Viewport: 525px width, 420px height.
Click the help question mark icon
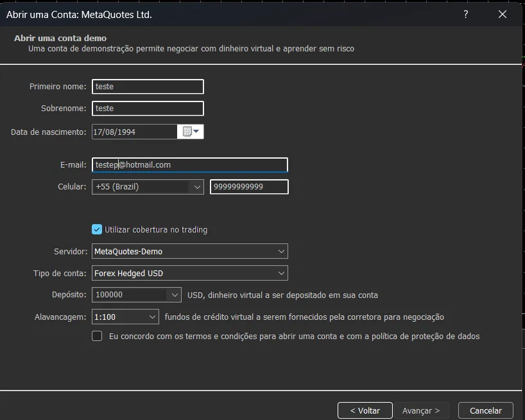coord(466,14)
